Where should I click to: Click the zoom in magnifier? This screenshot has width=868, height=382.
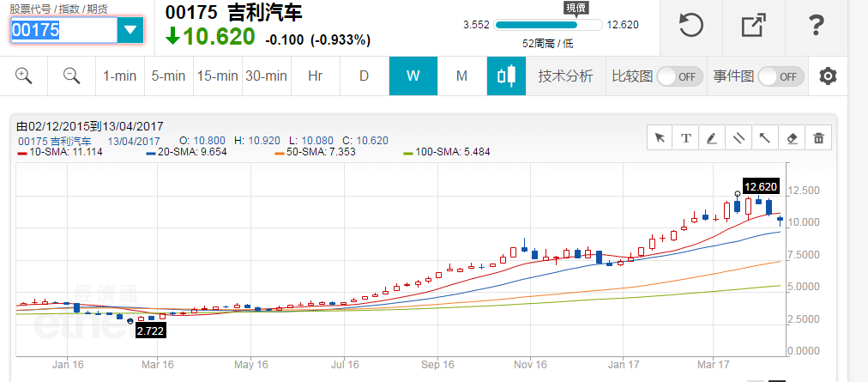tap(23, 76)
